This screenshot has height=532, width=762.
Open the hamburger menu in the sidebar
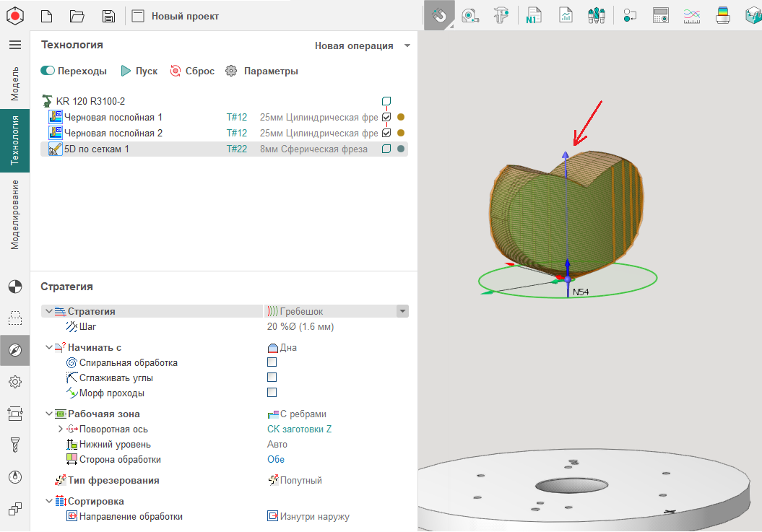point(14,45)
